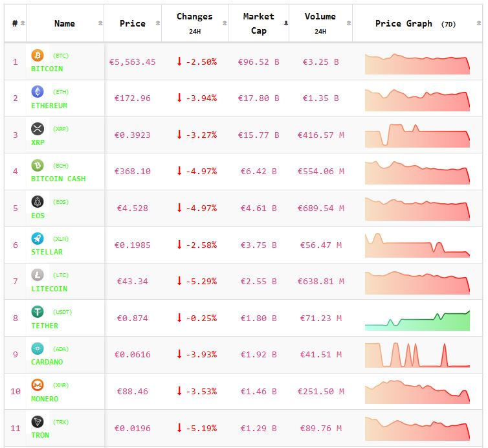Click the Ethereum diamond logo icon

(38, 92)
